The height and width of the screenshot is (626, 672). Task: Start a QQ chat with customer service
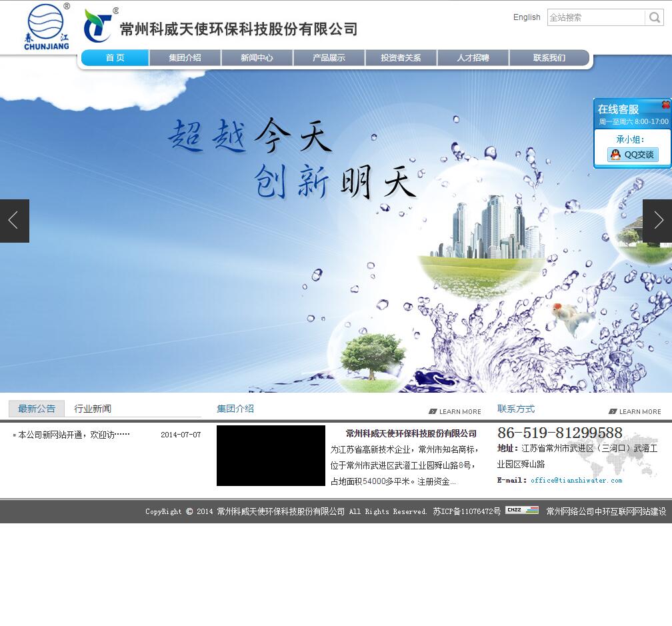click(x=633, y=155)
